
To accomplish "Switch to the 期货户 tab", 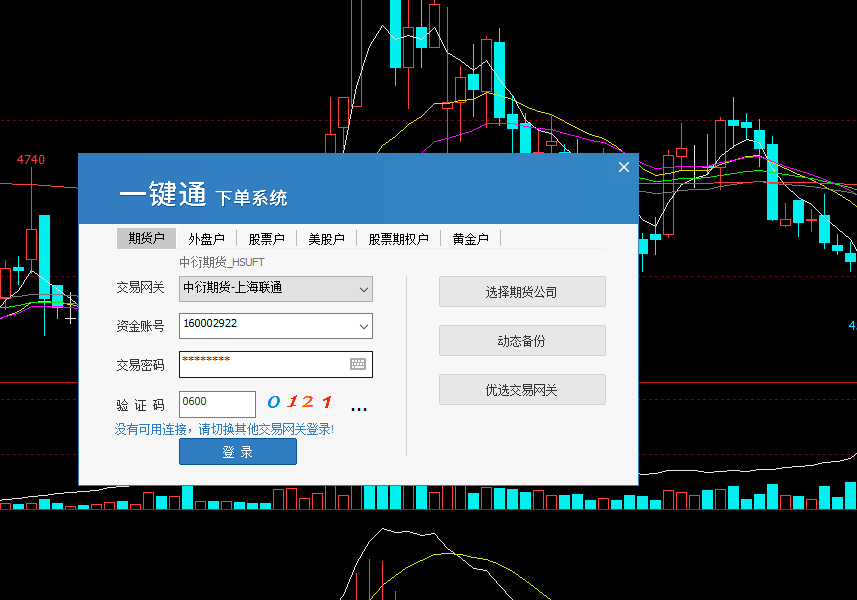I will [x=146, y=239].
